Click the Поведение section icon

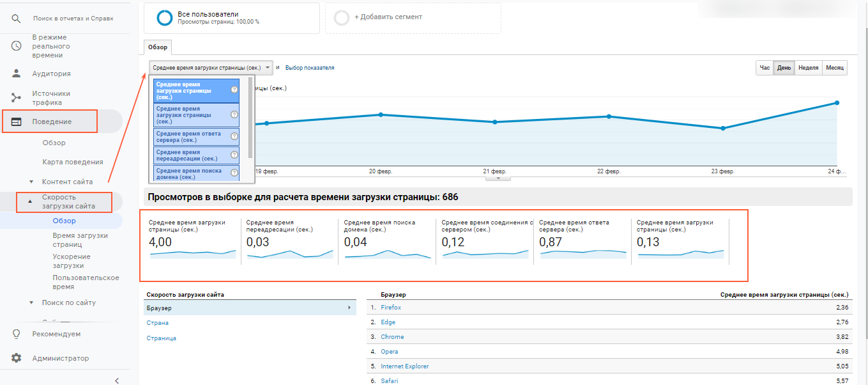17,122
